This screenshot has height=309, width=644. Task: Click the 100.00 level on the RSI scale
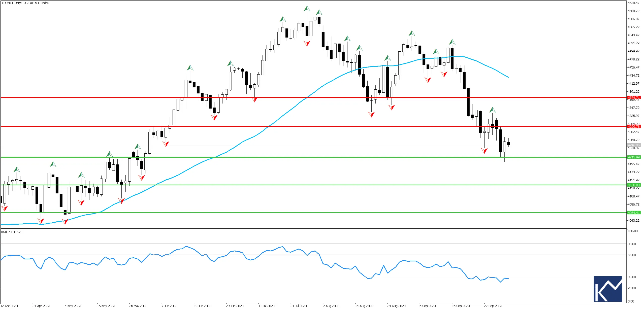pyautogui.click(x=632, y=231)
